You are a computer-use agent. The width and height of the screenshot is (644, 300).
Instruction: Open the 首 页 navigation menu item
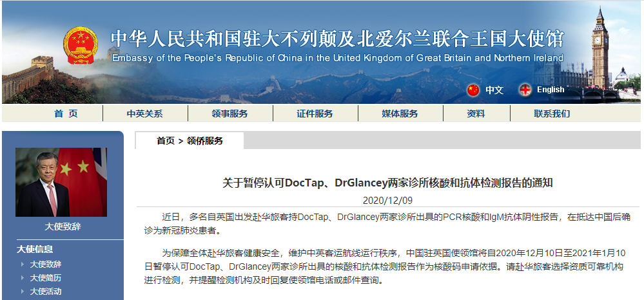[66, 114]
